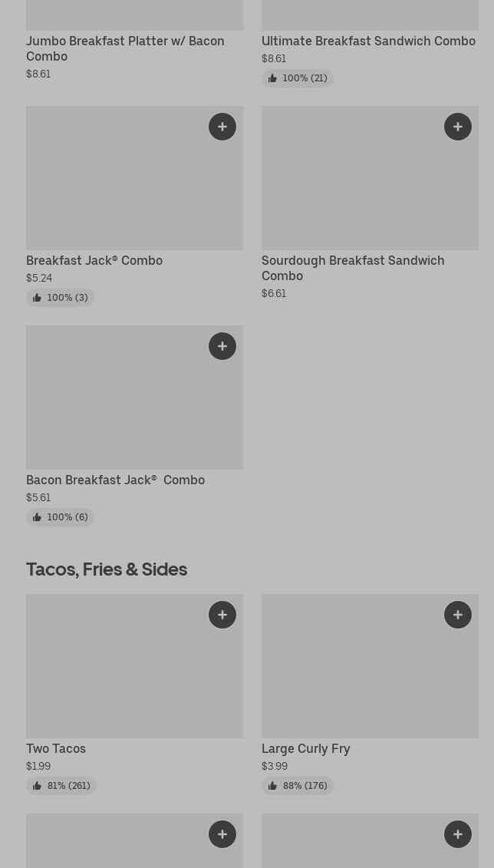Image resolution: width=494 pixels, height=868 pixels.
Task: Open Jumbo Breakfast Platter w/ Bacon Combo
Action: [125, 48]
